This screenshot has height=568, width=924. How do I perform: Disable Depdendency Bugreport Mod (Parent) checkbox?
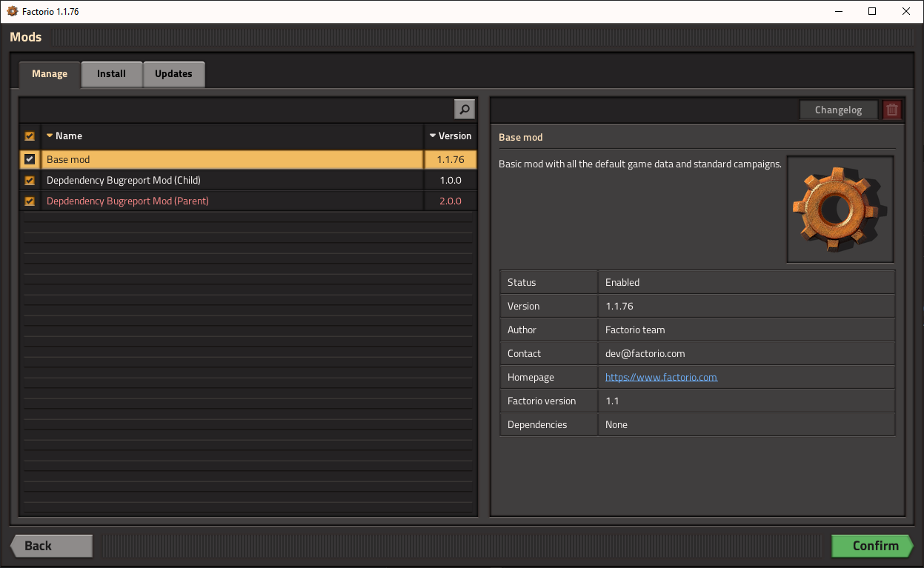[30, 201]
